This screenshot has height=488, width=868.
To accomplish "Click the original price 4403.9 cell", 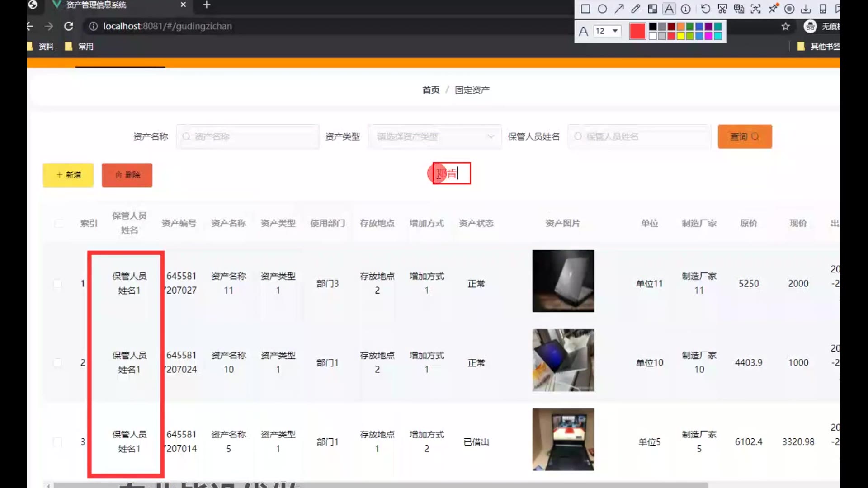I will coord(749,363).
